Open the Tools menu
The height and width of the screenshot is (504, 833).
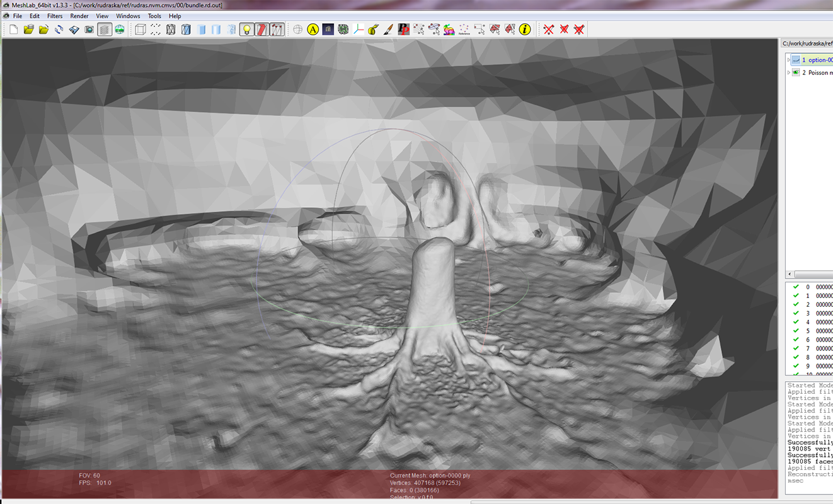(x=154, y=16)
